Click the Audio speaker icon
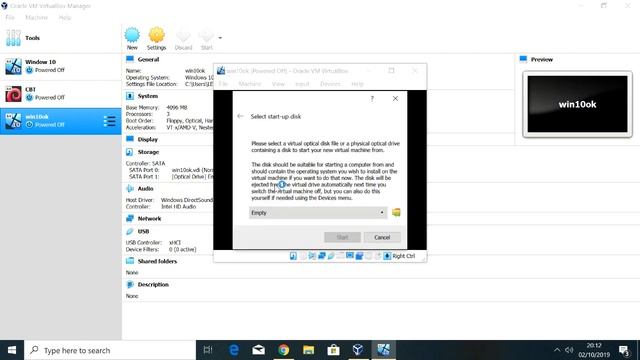The width and height of the screenshot is (640, 360). click(x=130, y=189)
